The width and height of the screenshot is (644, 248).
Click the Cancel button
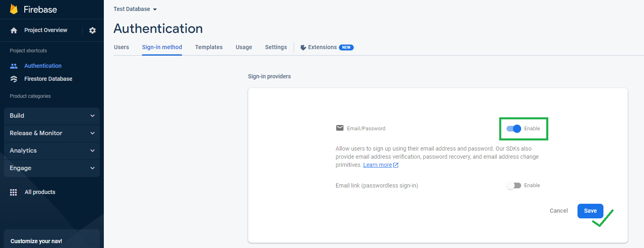pos(558,211)
